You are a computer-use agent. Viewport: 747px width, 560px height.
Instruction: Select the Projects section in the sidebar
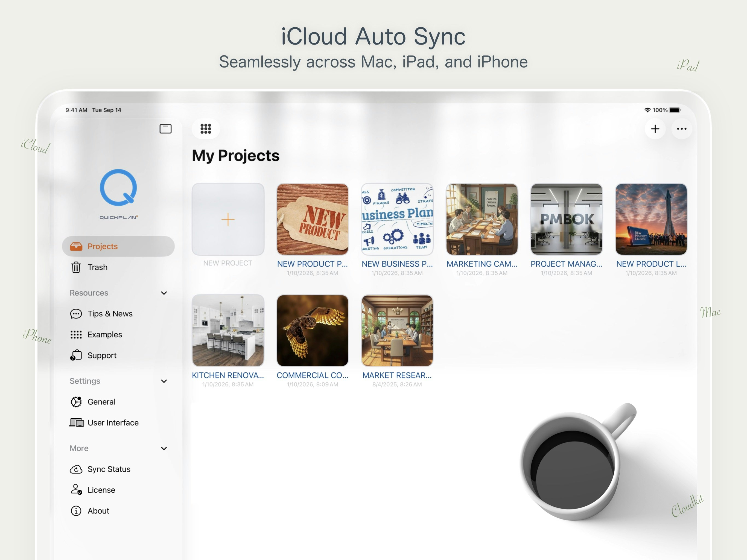point(102,246)
